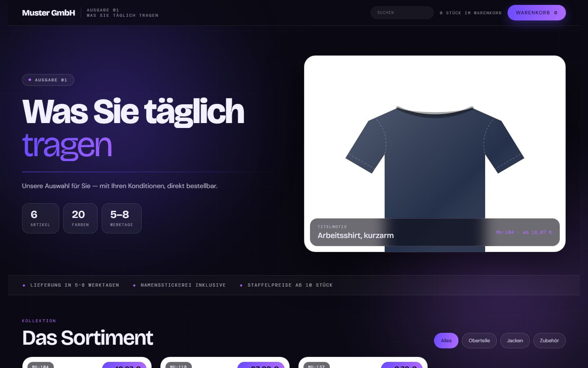
Task: Click the '6 Artikel' stat card
Action: (x=40, y=218)
